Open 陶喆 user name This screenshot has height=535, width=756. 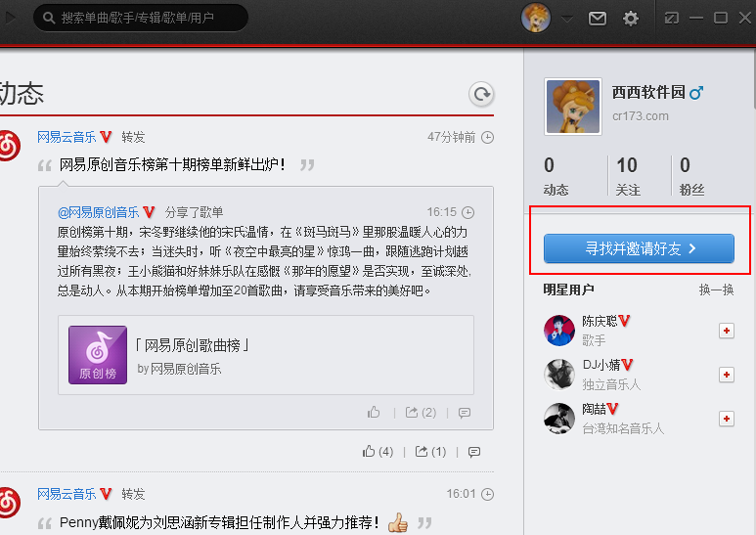point(594,409)
